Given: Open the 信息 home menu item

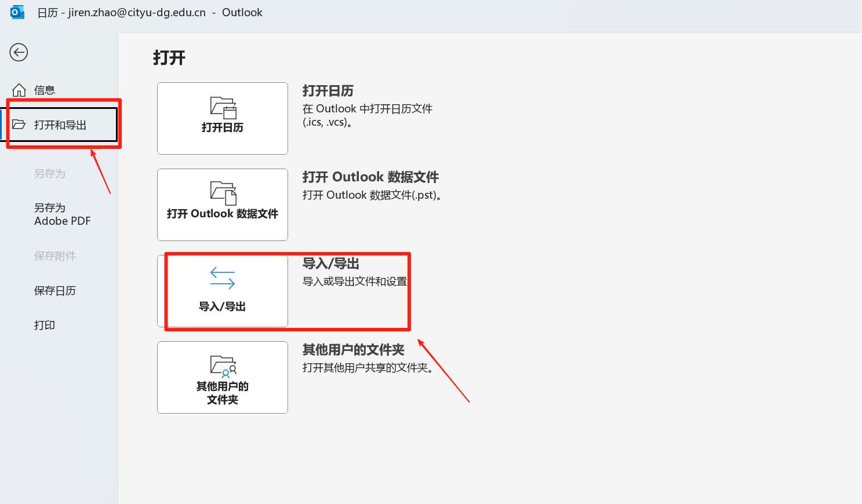Looking at the screenshot, I should (x=45, y=90).
